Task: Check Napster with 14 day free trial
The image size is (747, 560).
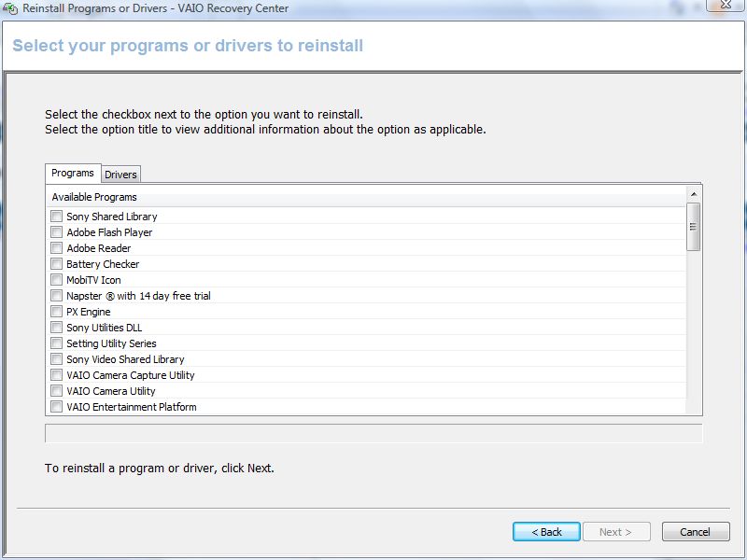Action: click(x=56, y=296)
